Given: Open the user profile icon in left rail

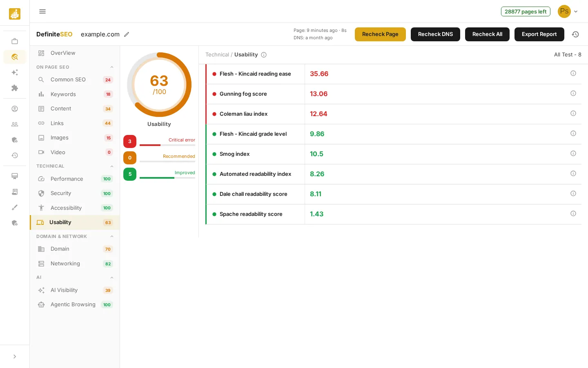Looking at the screenshot, I should [x=15, y=109].
